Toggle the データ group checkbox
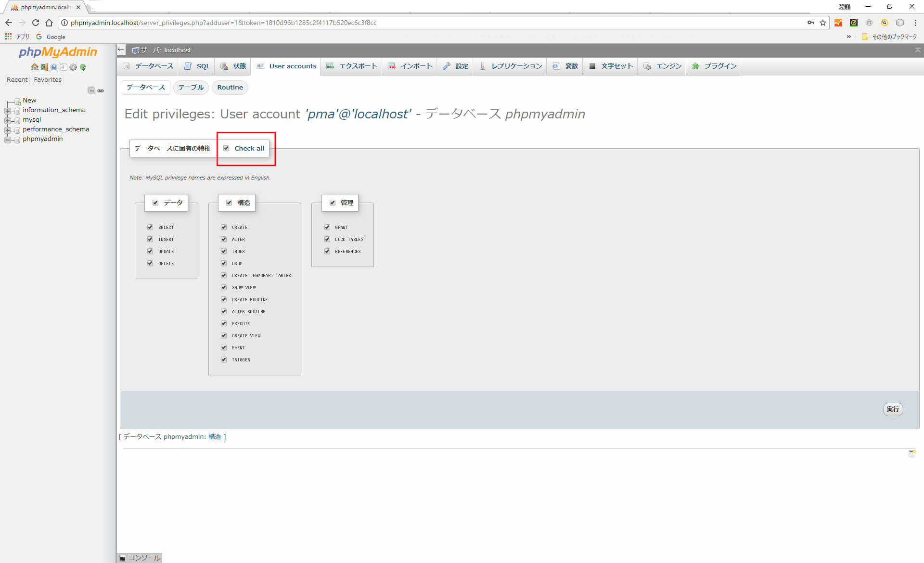 [155, 203]
